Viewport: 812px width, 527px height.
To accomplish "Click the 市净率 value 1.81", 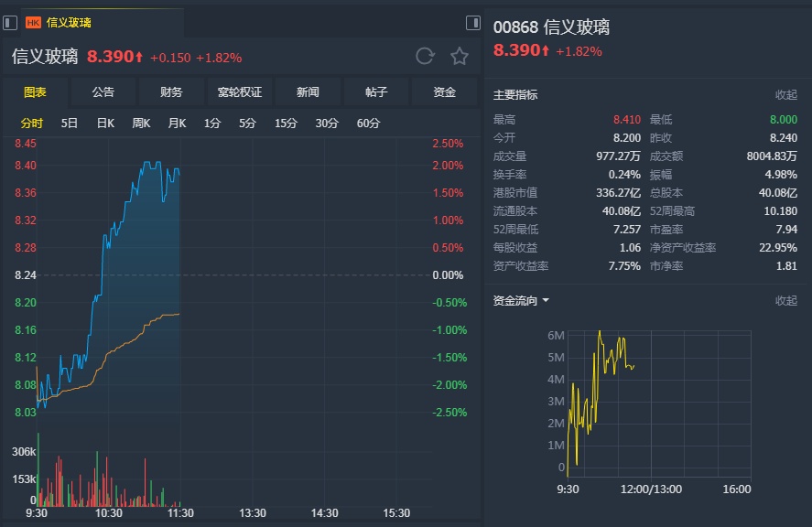I will coord(786,266).
